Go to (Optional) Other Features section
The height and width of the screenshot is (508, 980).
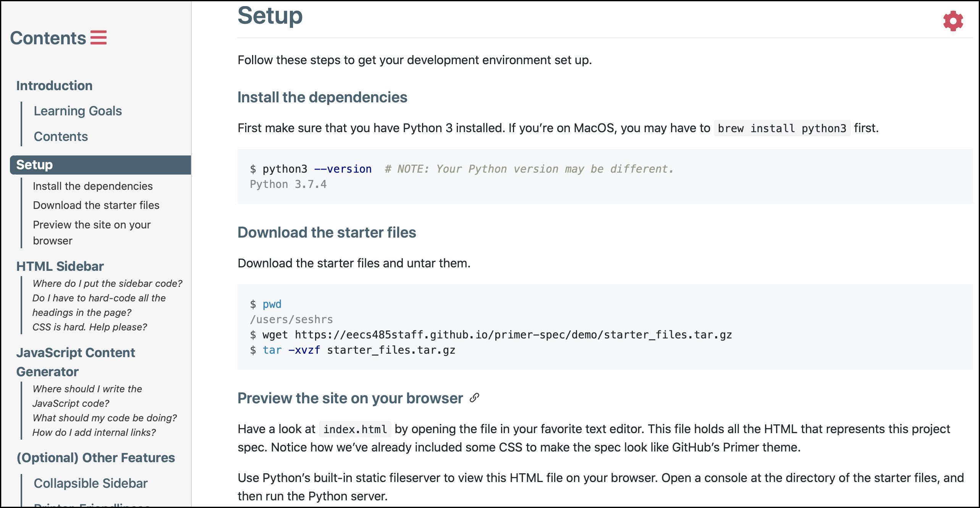(95, 458)
